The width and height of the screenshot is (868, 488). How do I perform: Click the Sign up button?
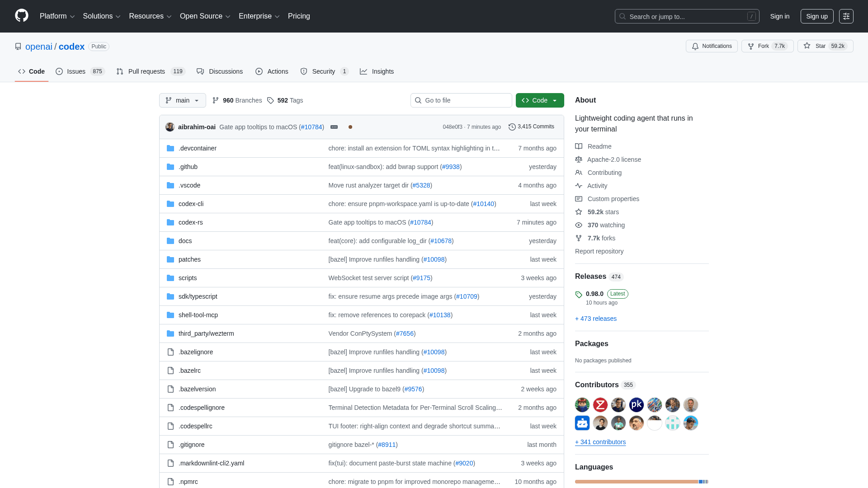816,16
